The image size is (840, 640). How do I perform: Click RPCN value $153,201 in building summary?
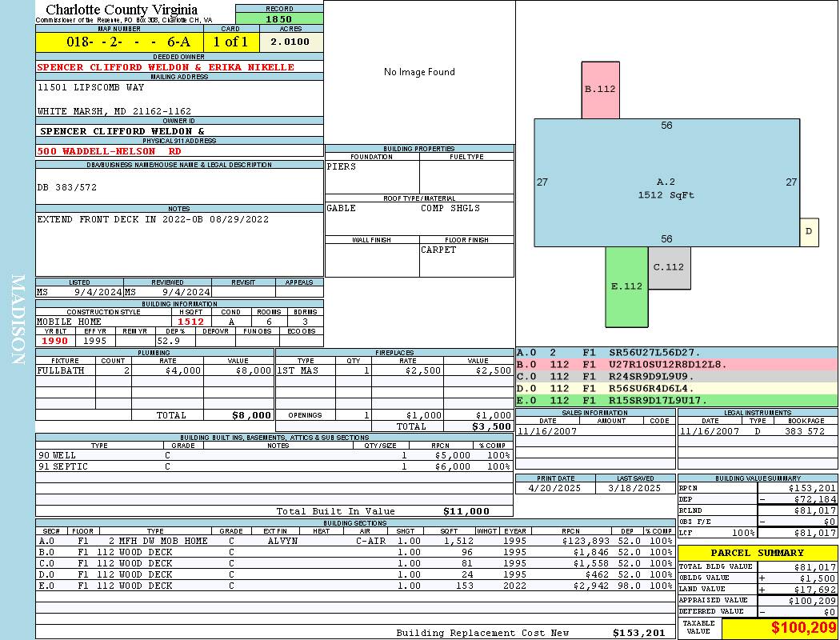pos(812,488)
